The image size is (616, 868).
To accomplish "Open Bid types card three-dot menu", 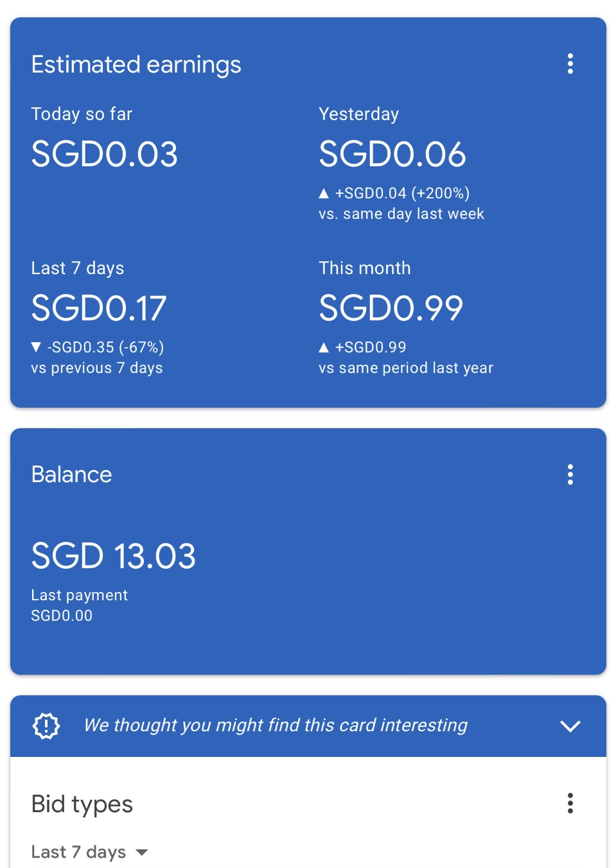I will [x=570, y=803].
